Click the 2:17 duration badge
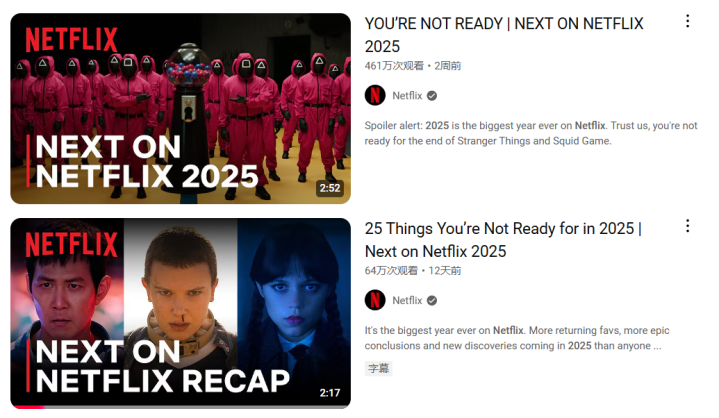This screenshot has height=418, width=719. pyautogui.click(x=330, y=393)
